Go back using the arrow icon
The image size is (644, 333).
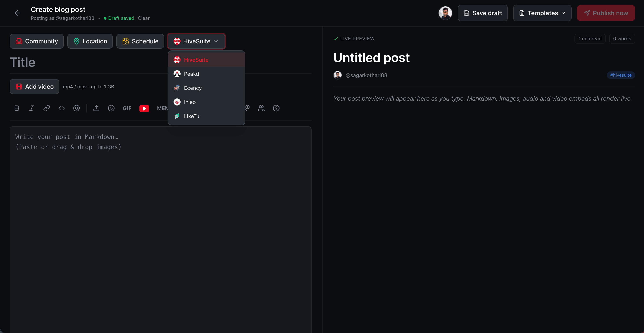(17, 13)
